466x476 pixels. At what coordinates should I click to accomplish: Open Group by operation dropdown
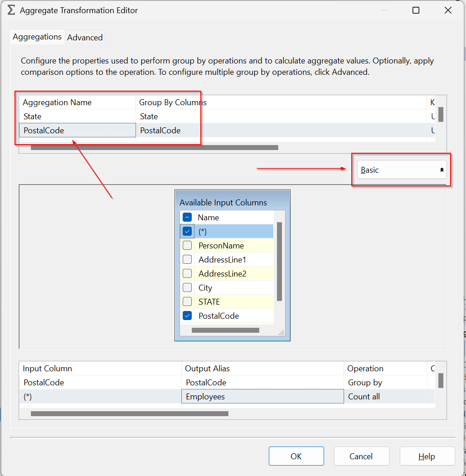coord(385,382)
